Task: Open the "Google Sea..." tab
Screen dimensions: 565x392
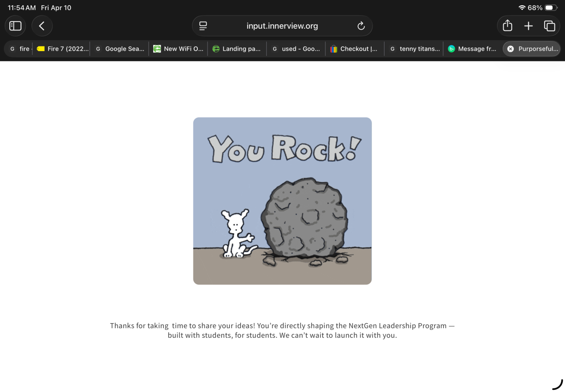Action: click(x=120, y=49)
